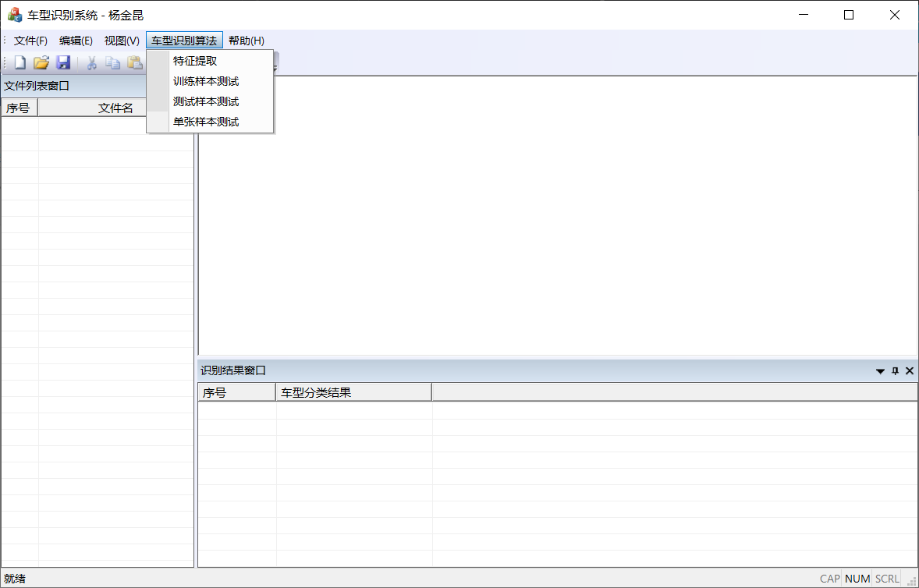Click the Copy toolbar icon

(112, 62)
